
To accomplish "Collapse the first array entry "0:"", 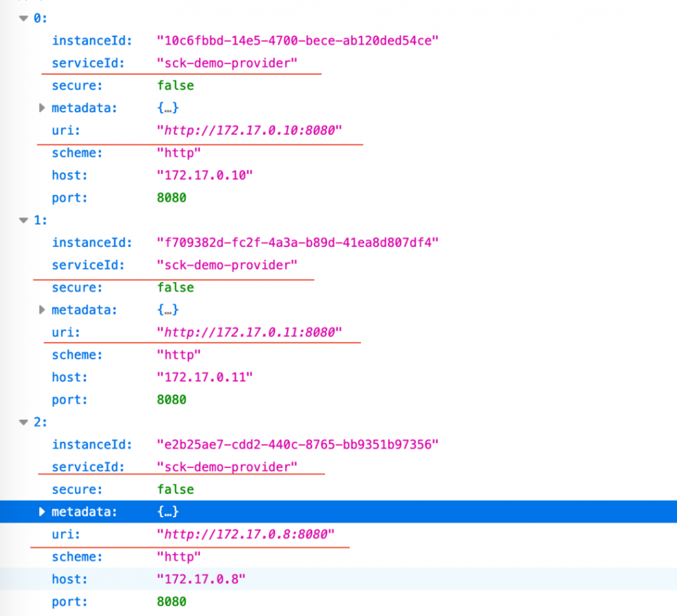I will pos(24,18).
